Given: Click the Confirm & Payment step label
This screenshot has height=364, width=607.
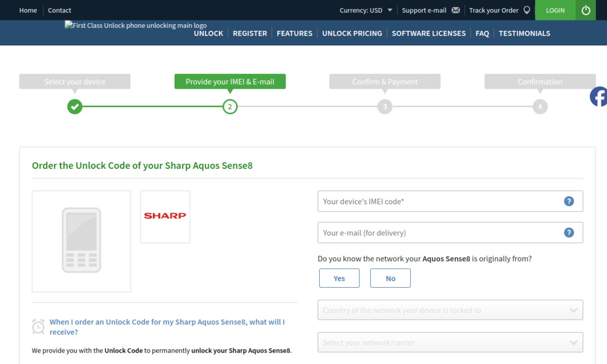Looking at the screenshot, I should tap(385, 82).
